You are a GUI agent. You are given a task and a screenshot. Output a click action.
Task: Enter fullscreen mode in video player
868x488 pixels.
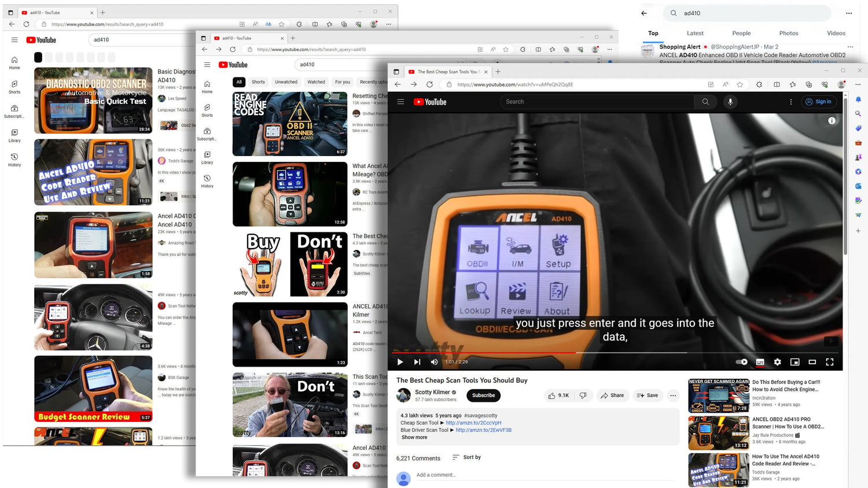829,362
